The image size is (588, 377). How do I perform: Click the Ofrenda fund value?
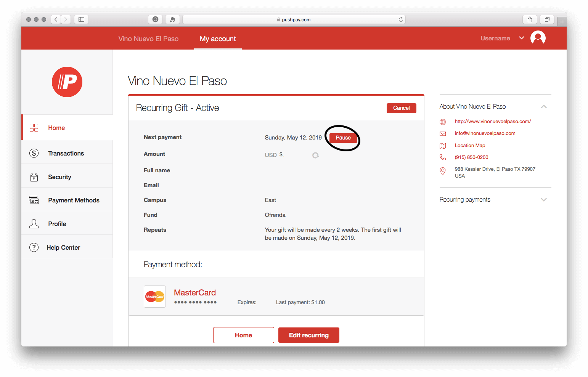tap(275, 215)
